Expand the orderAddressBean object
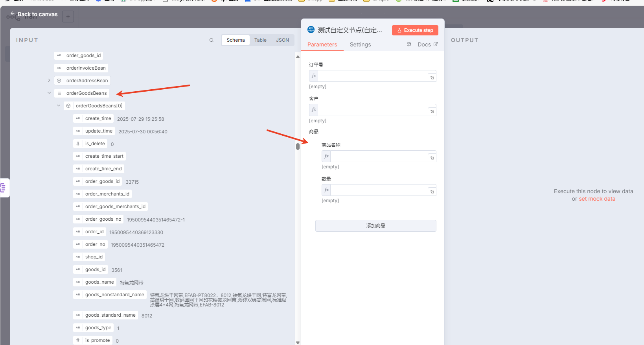 pos(49,80)
